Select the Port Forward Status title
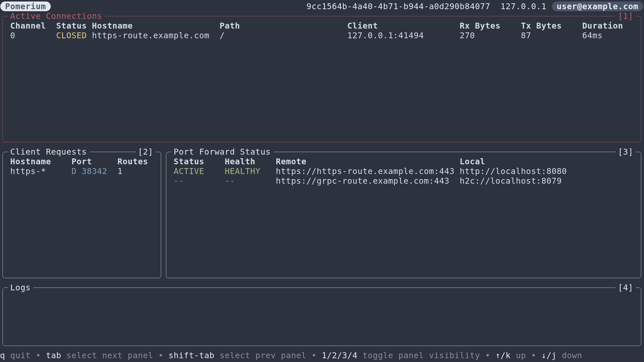The width and height of the screenshot is (644, 362). [222, 152]
